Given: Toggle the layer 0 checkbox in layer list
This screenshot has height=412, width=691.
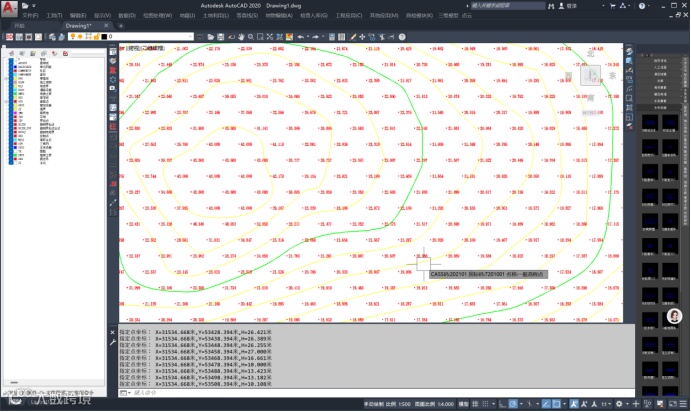Looking at the screenshot, I should point(11,59).
